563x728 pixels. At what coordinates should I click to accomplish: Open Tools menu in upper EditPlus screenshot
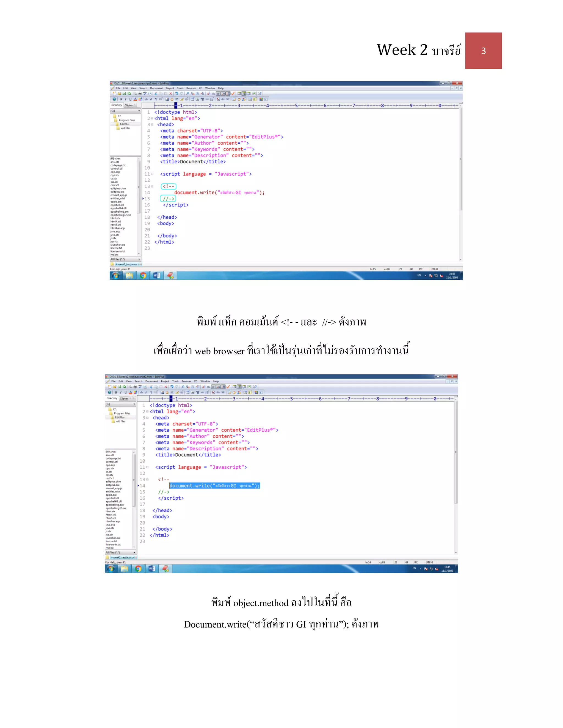pyautogui.click(x=180, y=88)
